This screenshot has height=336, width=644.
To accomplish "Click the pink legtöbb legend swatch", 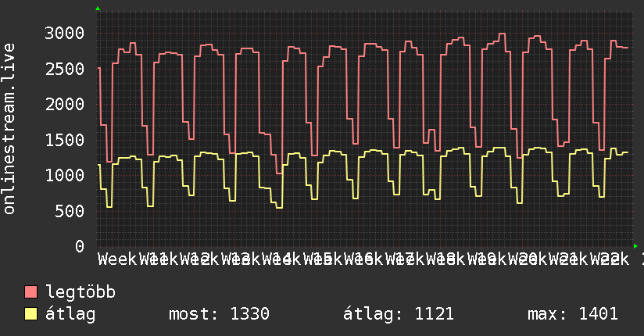I will point(30,292).
